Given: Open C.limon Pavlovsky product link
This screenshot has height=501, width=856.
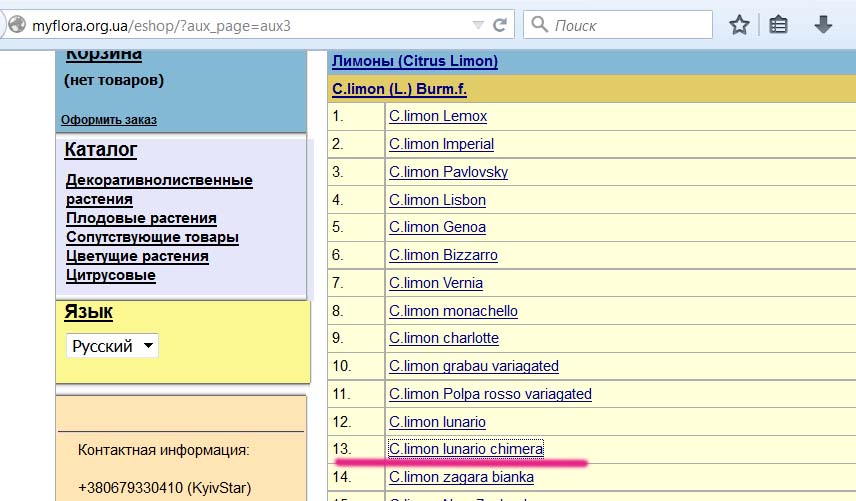Looking at the screenshot, I should click(x=448, y=172).
